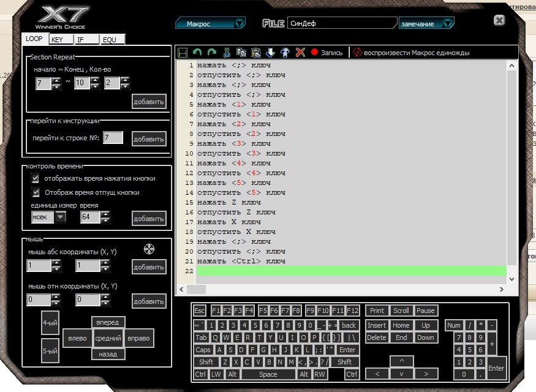Move line down with blue arrow icon
The width and height of the screenshot is (536, 392).
point(271,53)
